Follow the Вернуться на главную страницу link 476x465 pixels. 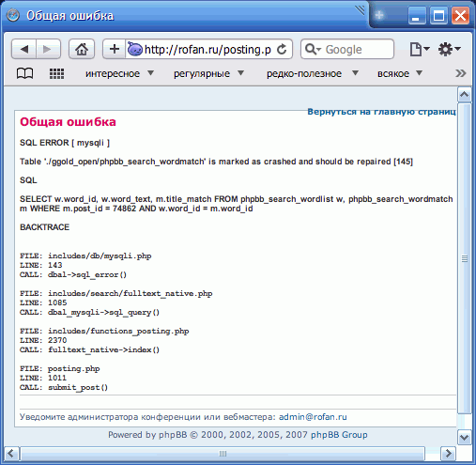[x=381, y=112]
